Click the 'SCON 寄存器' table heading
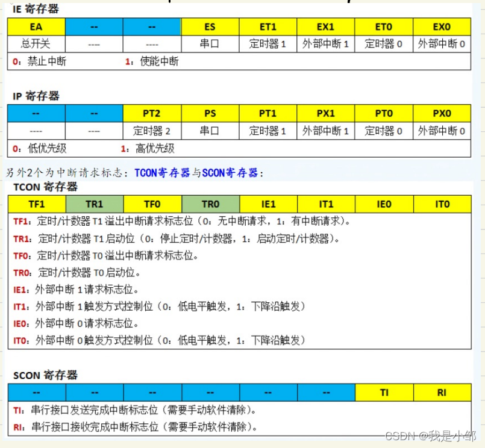This screenshot has height=448, width=485. (45, 375)
